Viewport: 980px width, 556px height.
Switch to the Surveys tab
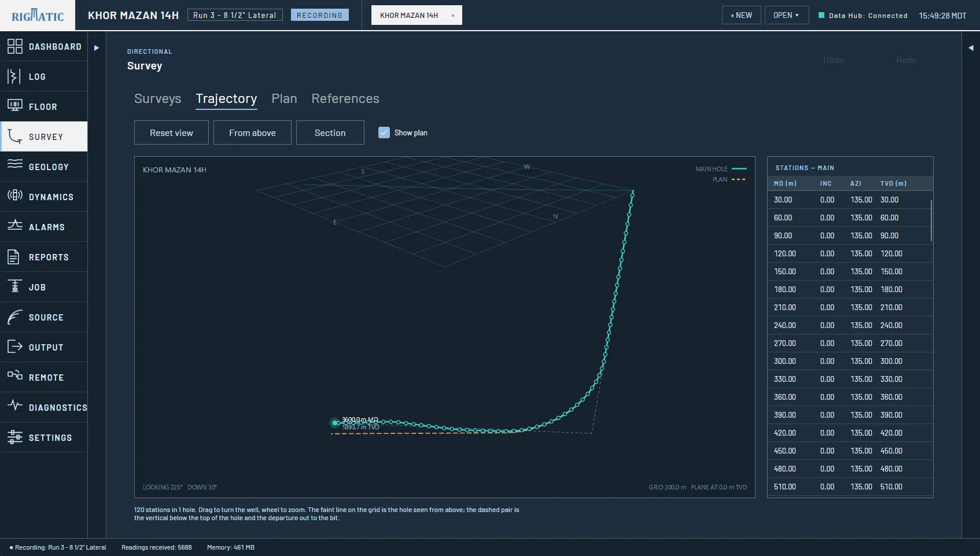pos(158,99)
